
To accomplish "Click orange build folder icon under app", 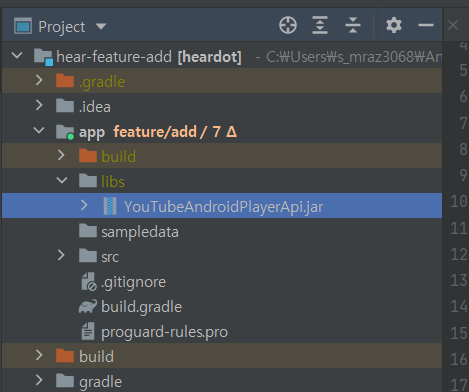I will pos(88,156).
